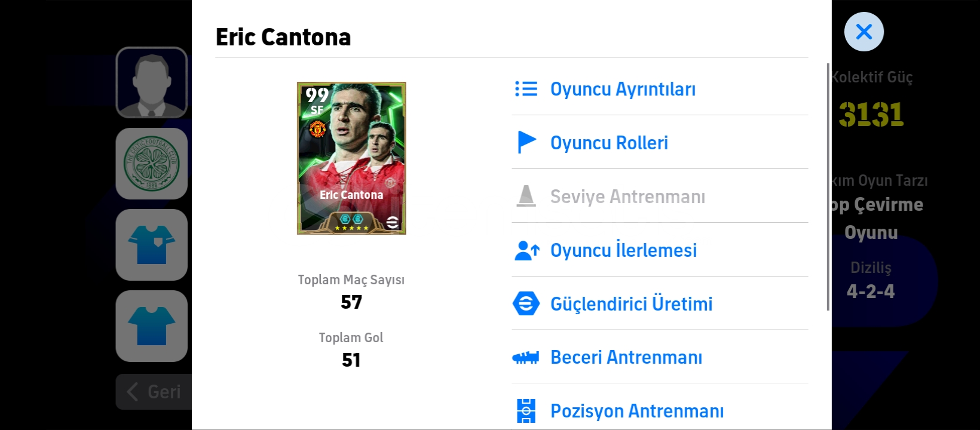This screenshot has width=980, height=430.
Task: Select Oyuncu İlerlemesi option
Action: coord(660,250)
